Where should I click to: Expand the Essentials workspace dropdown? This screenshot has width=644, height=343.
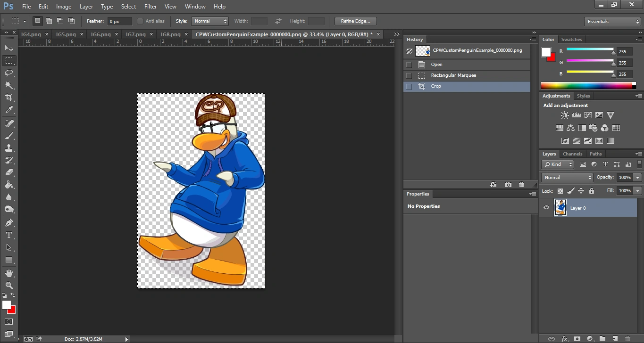point(612,22)
